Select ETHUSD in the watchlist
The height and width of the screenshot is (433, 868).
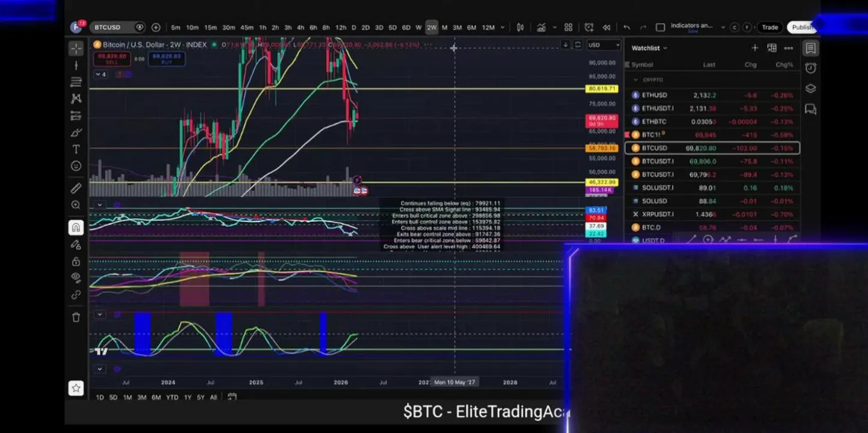(713, 95)
